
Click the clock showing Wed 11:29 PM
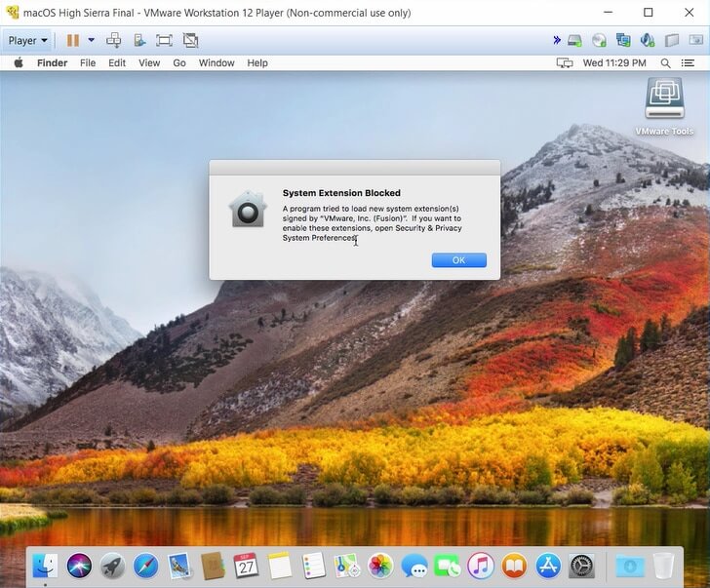coord(614,63)
